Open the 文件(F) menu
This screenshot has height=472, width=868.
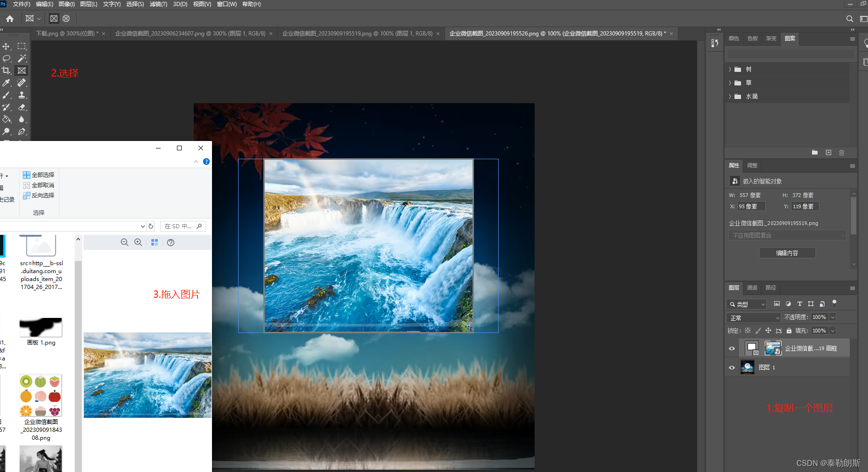click(21, 4)
